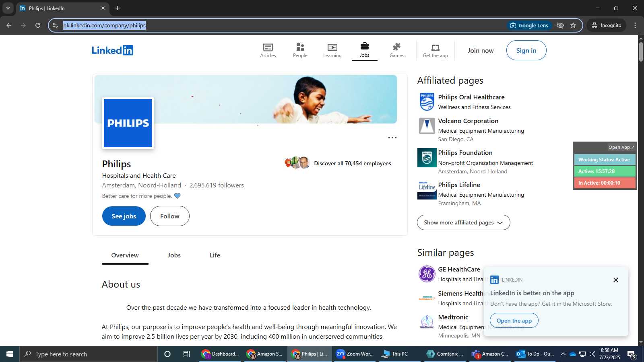The image size is (644, 362).
Task: Open the Philips Oral Healthcare page link
Action: 471,97
